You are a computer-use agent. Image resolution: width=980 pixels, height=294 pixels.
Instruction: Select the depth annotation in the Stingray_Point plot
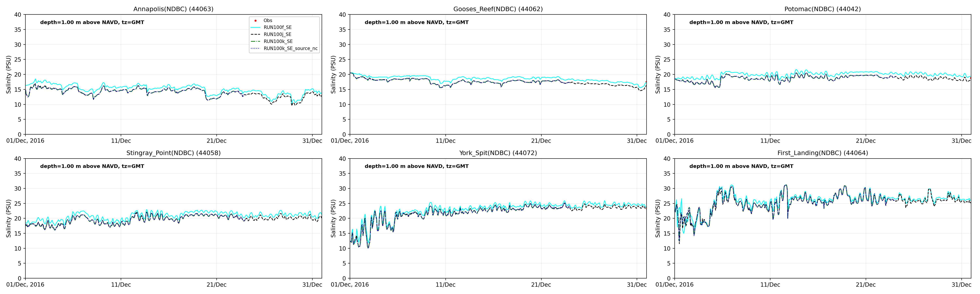[x=92, y=166]
